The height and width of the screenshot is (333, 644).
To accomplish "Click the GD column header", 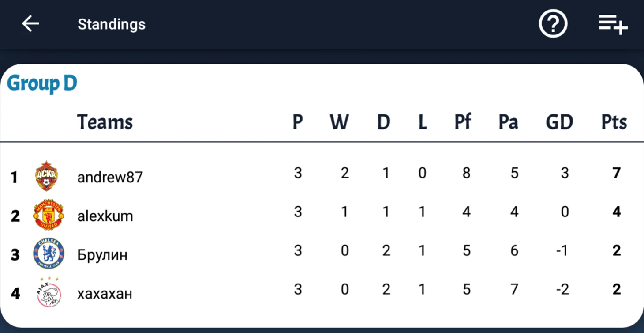I will (559, 121).
